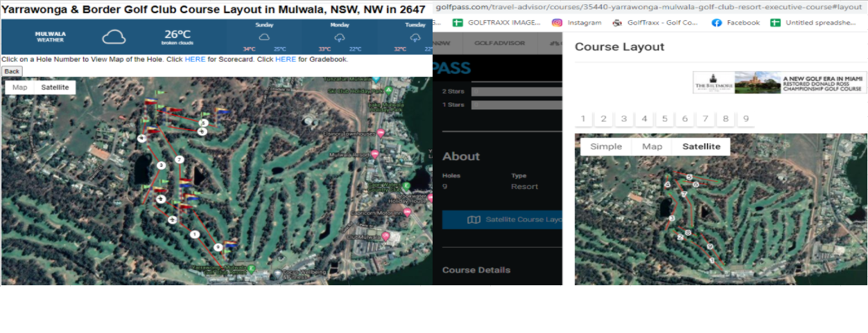Click Elsinor Townhouses map pin
This screenshot has height=333, width=868.
pos(381,133)
